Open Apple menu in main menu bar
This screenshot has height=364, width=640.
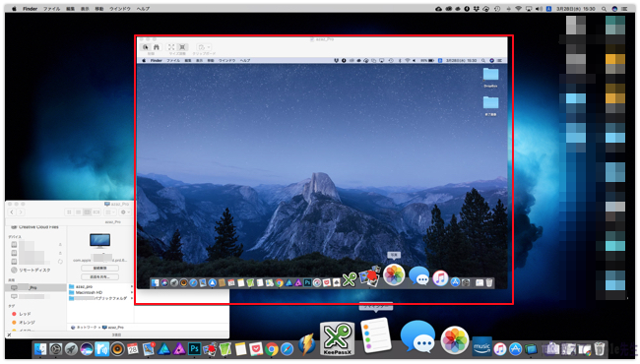(14, 9)
